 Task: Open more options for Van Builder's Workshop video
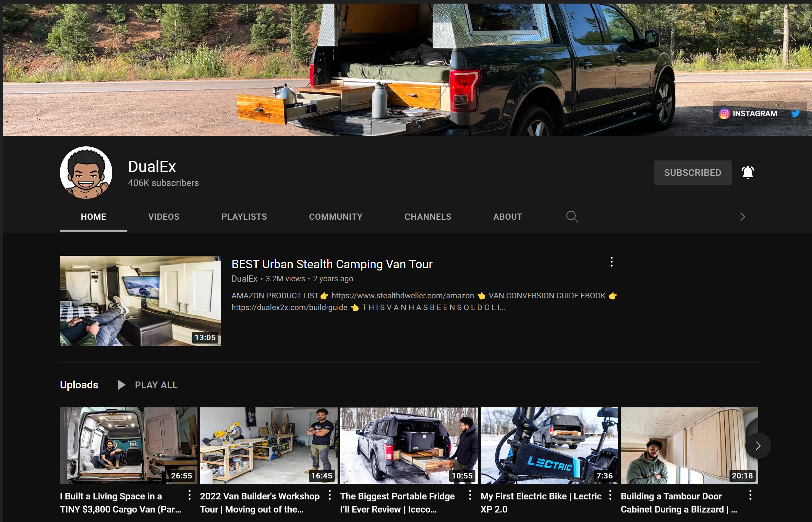pos(329,495)
